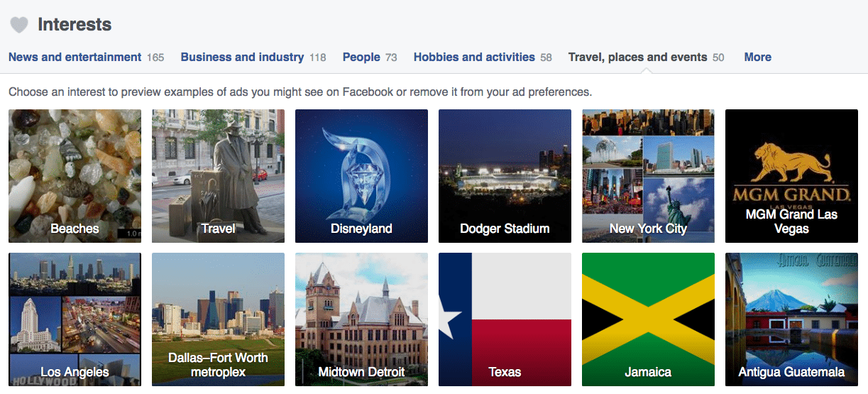
Task: Select the Texas flag tile
Action: [505, 319]
